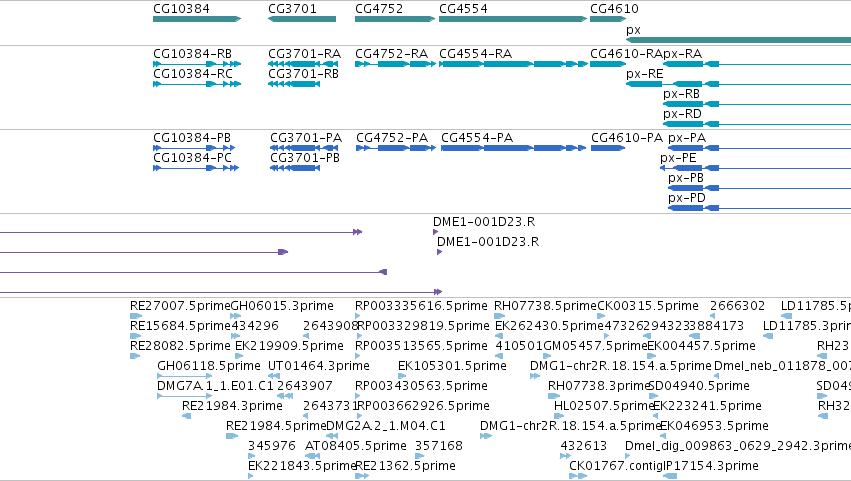Click the 434296 feature label
The width and height of the screenshot is (851, 481).
coord(255,326)
